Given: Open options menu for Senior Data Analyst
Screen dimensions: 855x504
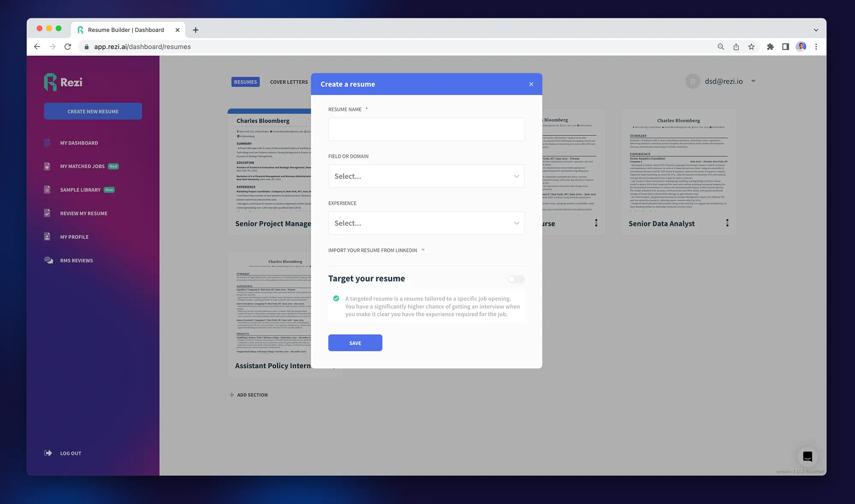Looking at the screenshot, I should (727, 223).
